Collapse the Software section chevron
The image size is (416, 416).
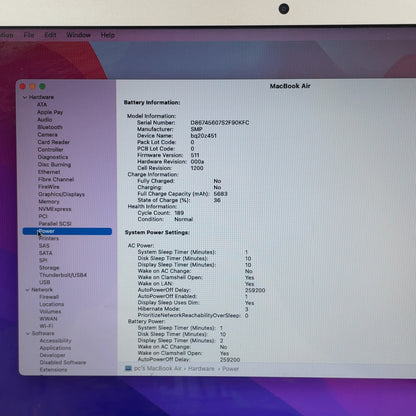point(28,333)
